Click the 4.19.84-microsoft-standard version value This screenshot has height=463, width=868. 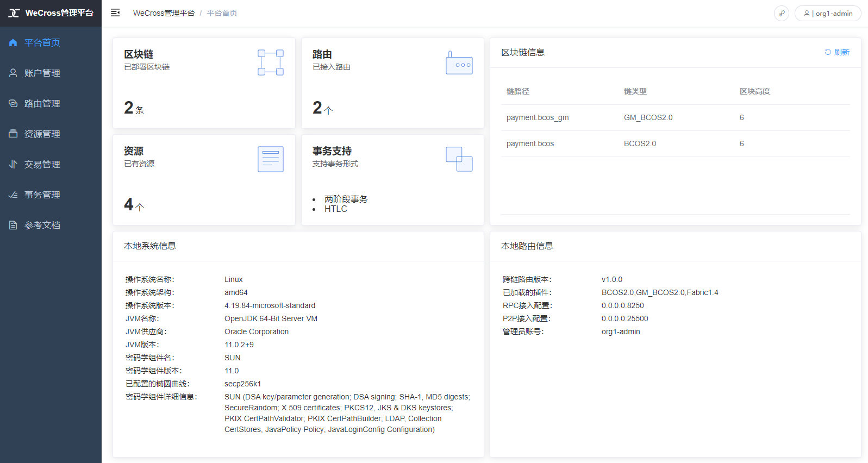point(270,305)
